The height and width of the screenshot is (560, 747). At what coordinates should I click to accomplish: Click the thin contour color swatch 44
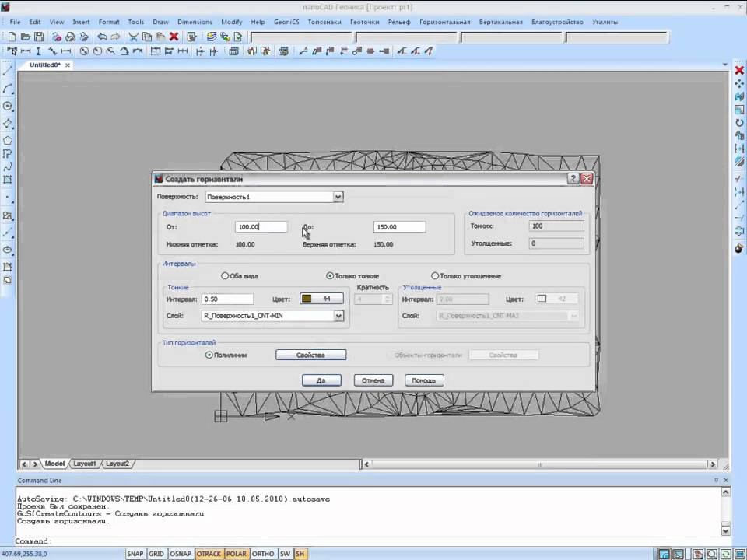[x=321, y=299]
